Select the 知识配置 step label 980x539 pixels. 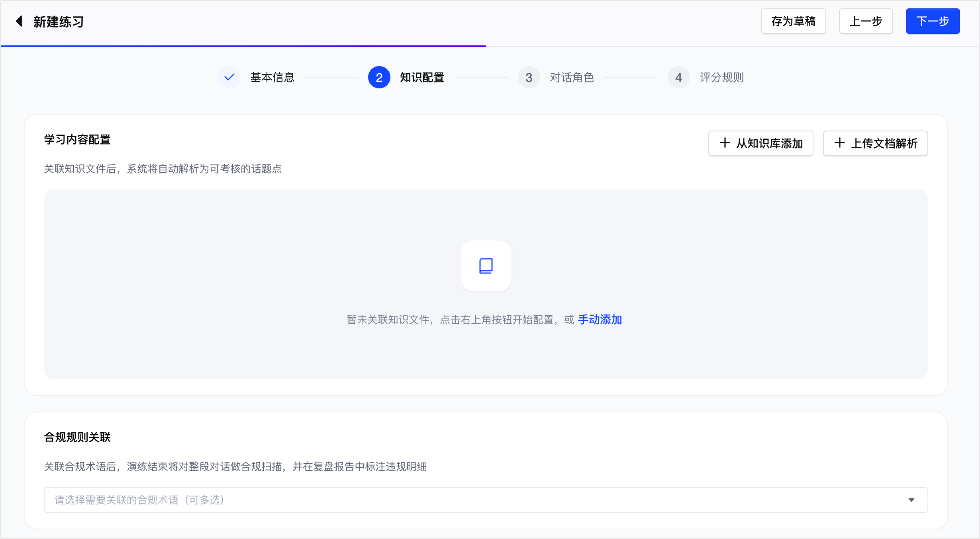tap(422, 77)
